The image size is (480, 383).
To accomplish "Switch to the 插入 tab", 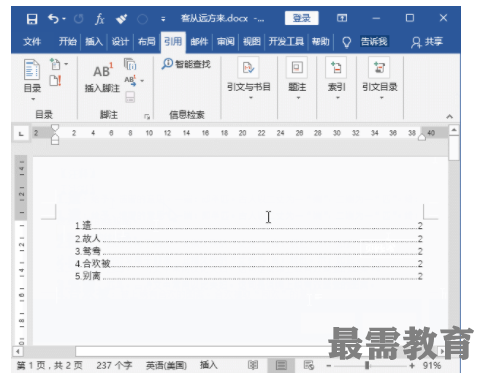I will [94, 42].
